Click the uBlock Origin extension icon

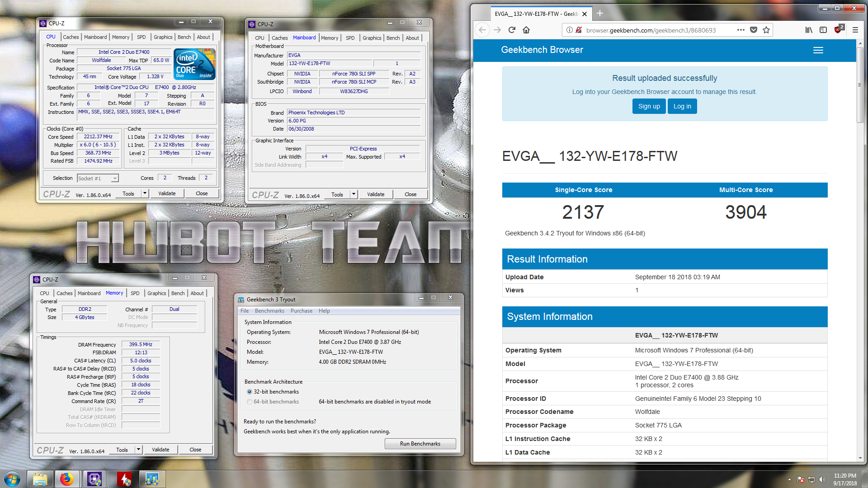coord(839,29)
